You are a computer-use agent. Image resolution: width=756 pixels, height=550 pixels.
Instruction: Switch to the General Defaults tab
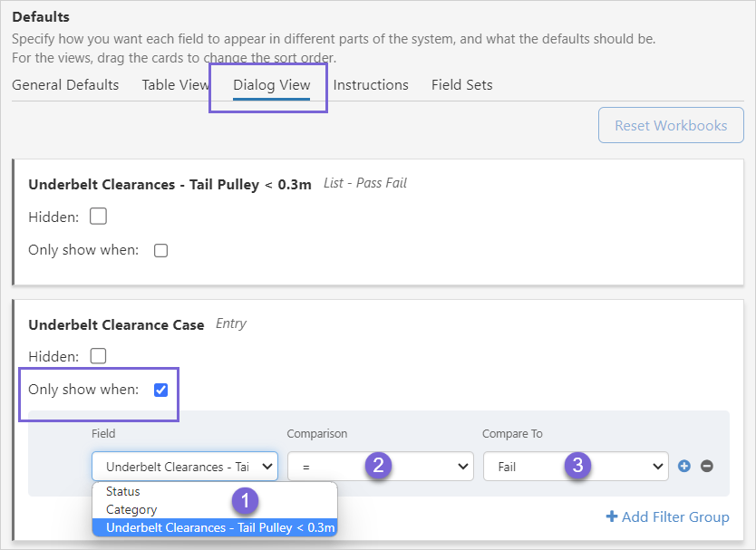click(x=65, y=85)
